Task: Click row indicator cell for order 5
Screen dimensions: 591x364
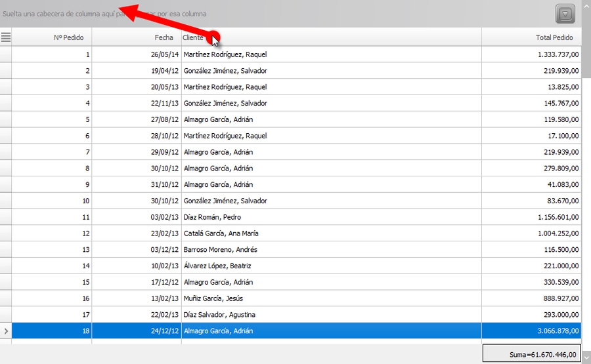Action: coord(6,119)
